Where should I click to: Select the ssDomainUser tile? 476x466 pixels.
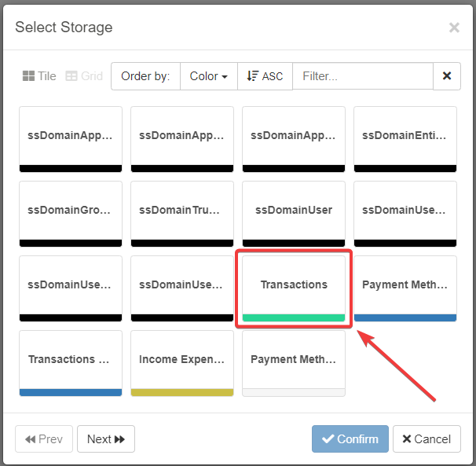(294, 210)
